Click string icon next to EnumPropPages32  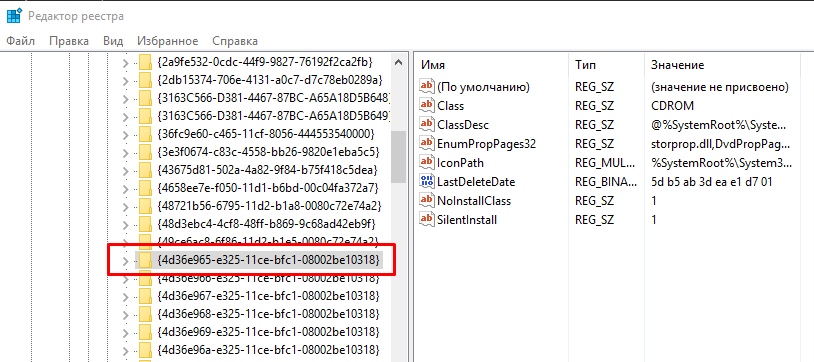427,144
